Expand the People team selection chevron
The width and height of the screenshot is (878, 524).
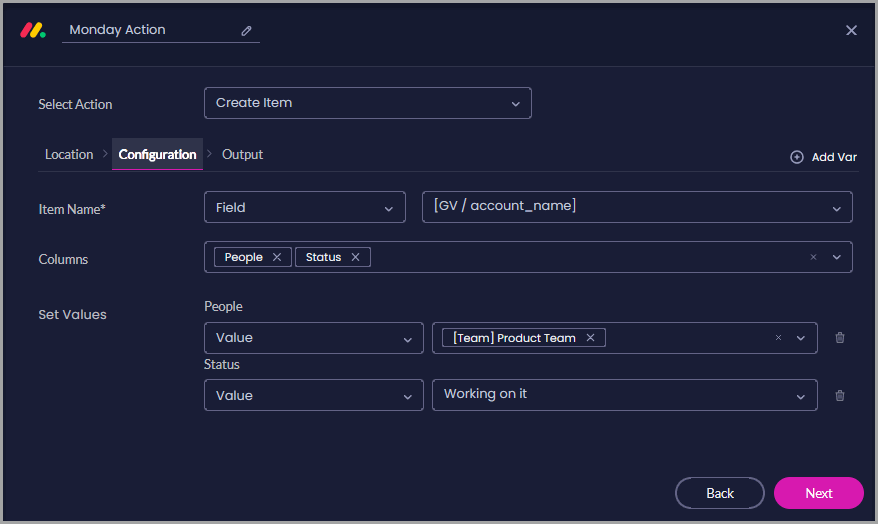[x=800, y=338]
